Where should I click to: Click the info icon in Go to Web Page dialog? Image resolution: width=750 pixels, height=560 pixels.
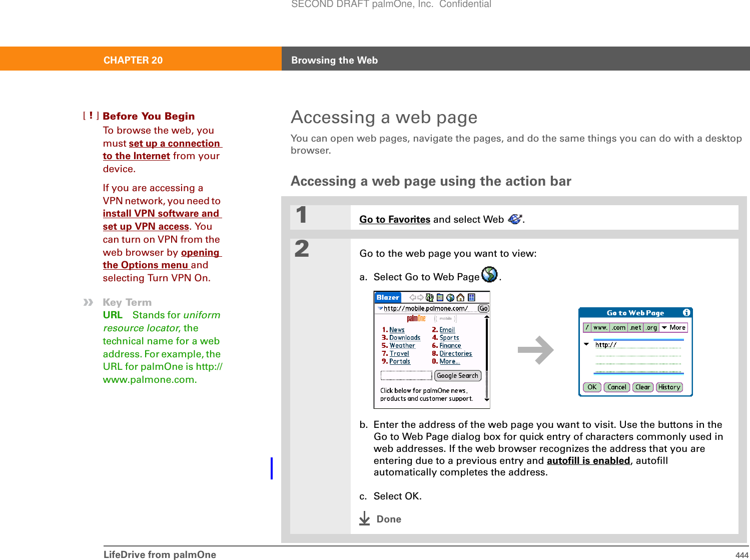686,312
